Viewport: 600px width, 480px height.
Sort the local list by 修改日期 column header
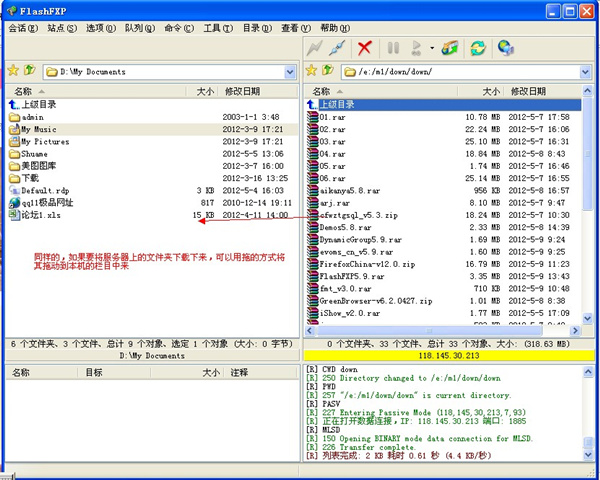pos(242,91)
